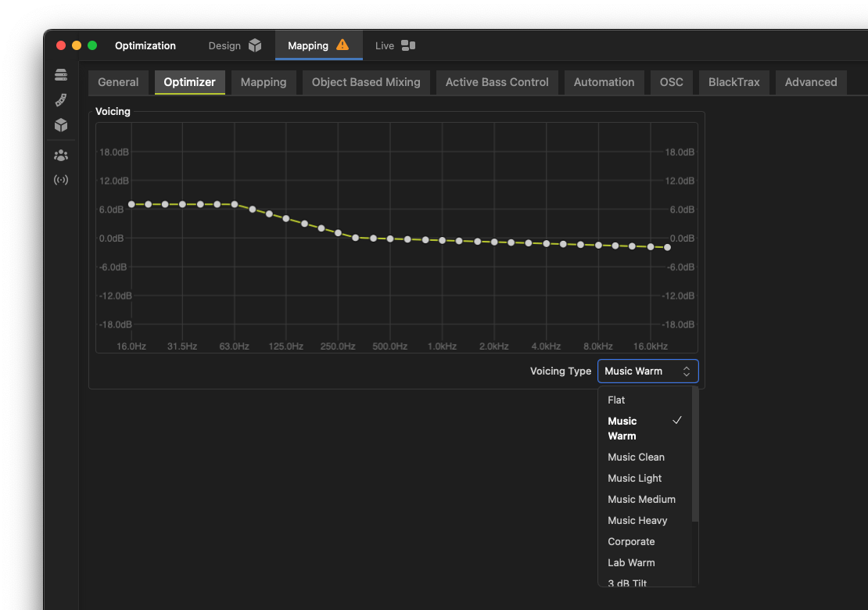This screenshot has width=868, height=610.
Task: Click the broadcast signal sidebar icon
Action: pyautogui.click(x=61, y=180)
